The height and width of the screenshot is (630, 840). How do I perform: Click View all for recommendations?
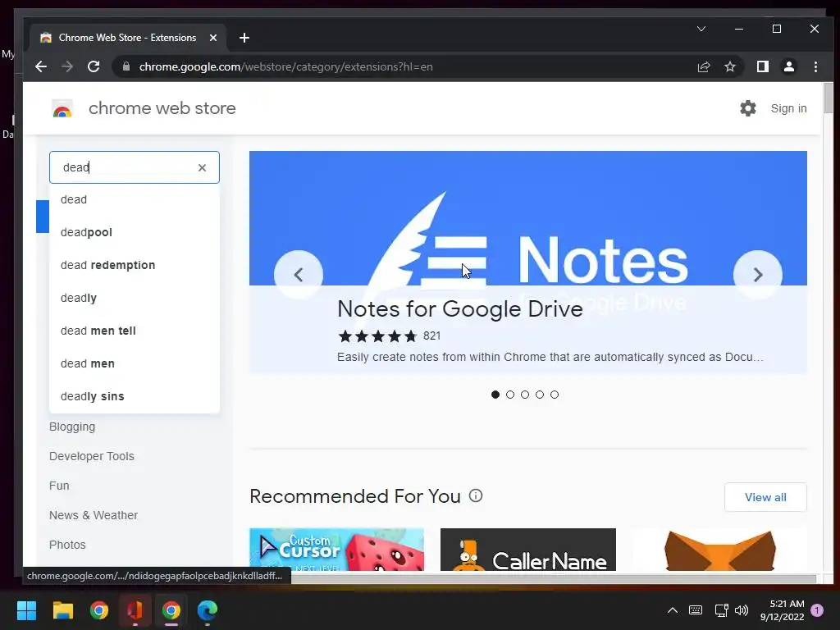click(765, 497)
